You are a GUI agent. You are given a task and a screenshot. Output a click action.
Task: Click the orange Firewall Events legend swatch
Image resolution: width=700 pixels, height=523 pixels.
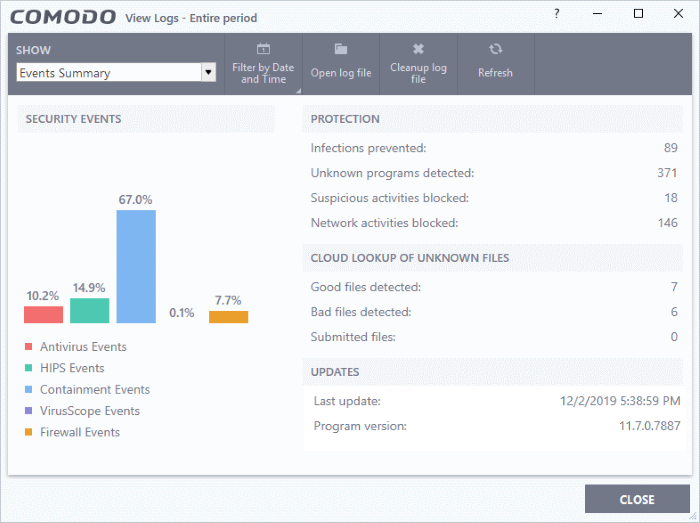coord(29,432)
